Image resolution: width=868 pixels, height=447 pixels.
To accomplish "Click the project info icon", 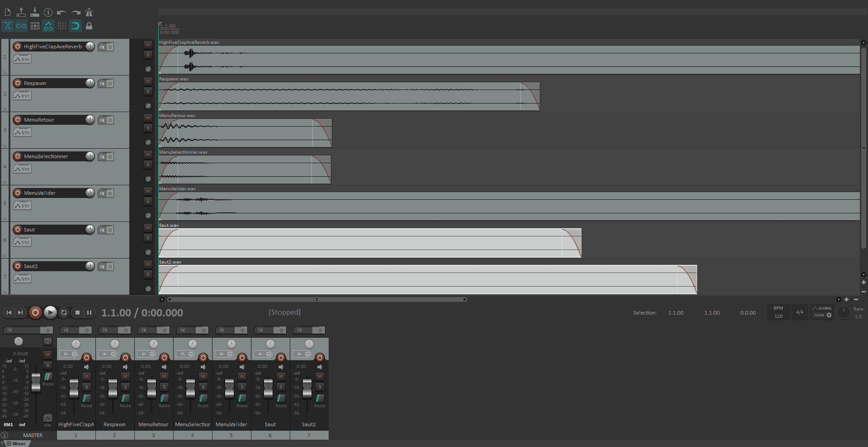I will tap(48, 12).
